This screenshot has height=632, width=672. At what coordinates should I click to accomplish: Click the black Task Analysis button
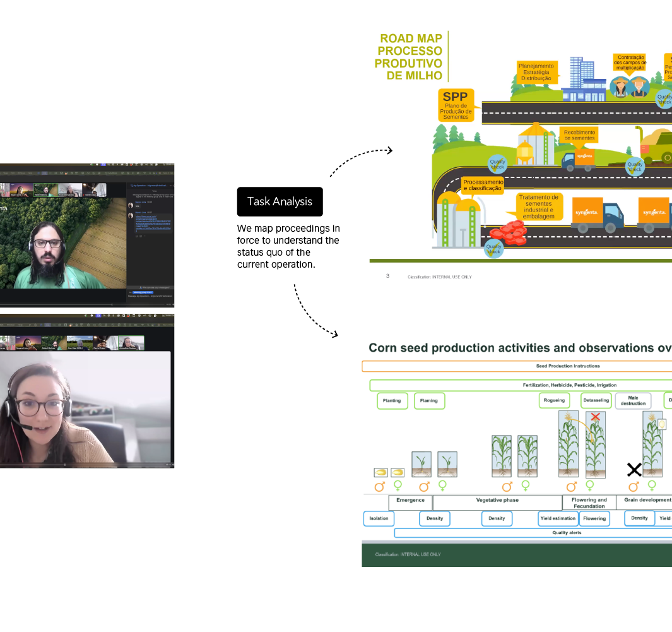[x=280, y=202]
